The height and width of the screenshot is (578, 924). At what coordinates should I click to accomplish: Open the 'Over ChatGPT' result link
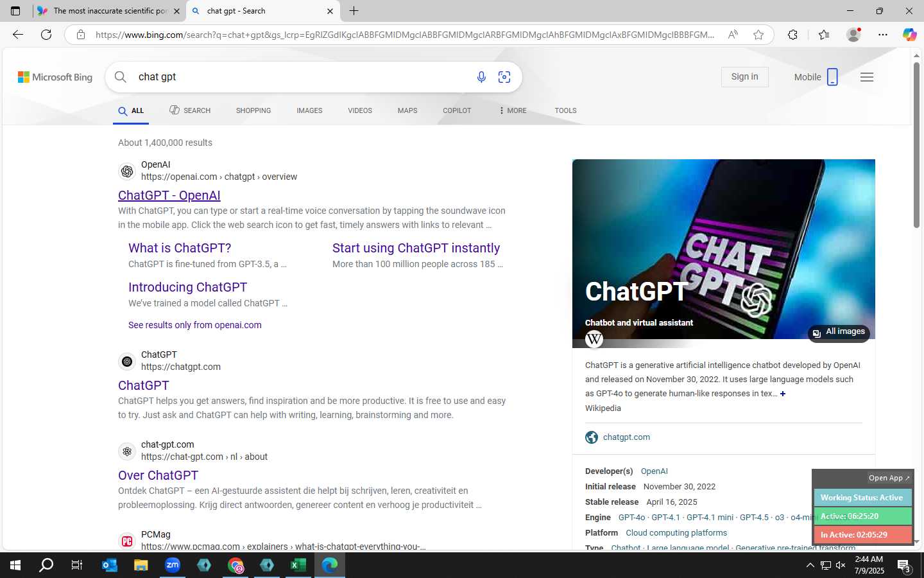pos(158,475)
